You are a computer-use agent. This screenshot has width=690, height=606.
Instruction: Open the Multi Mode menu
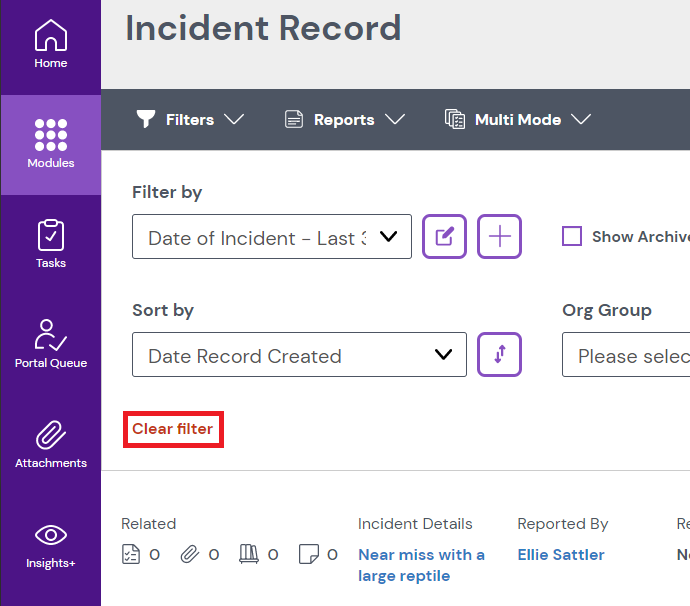point(517,119)
